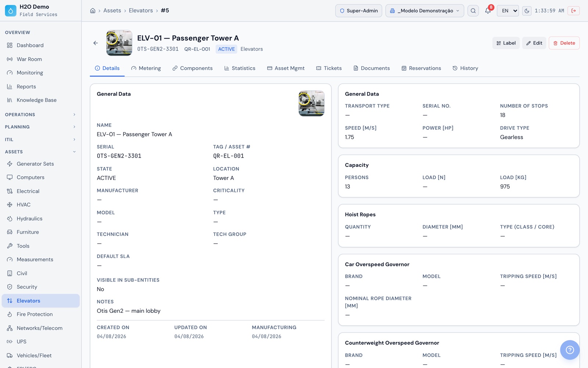Open Dashboard in the sidebar
The image size is (588, 368).
coord(40,45)
